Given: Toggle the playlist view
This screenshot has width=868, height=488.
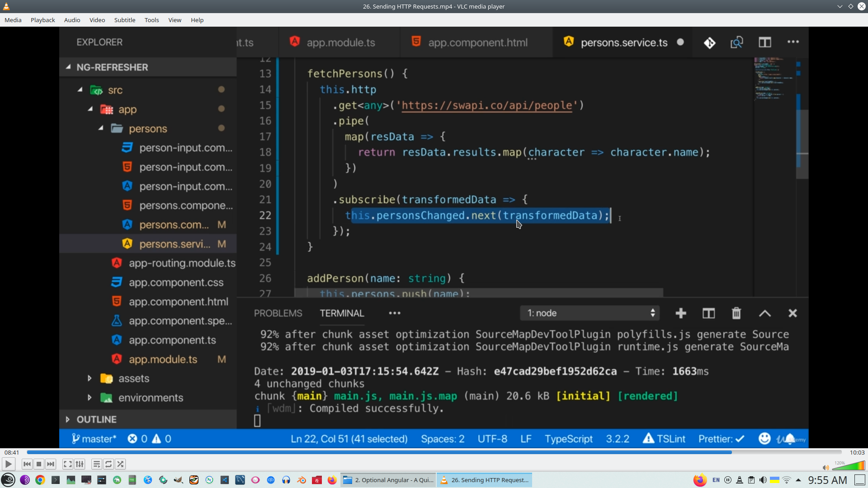Looking at the screenshot, I should click(x=96, y=464).
